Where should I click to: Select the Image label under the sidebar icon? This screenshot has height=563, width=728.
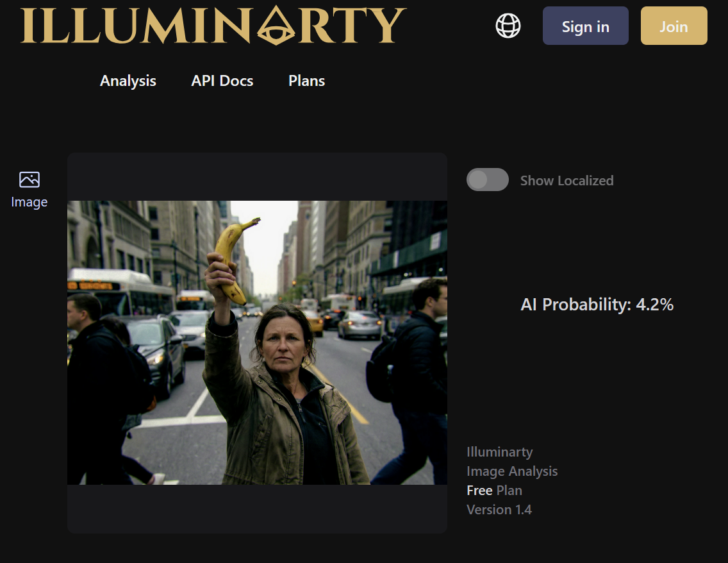point(29,202)
